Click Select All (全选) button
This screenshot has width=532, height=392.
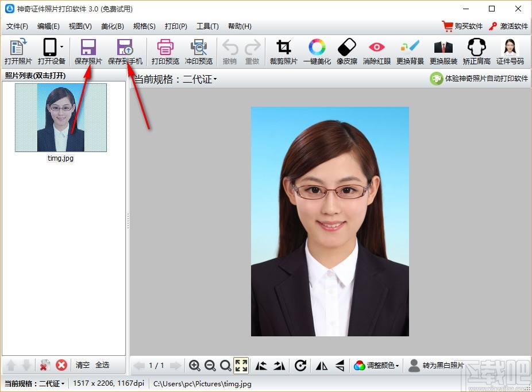(102, 365)
